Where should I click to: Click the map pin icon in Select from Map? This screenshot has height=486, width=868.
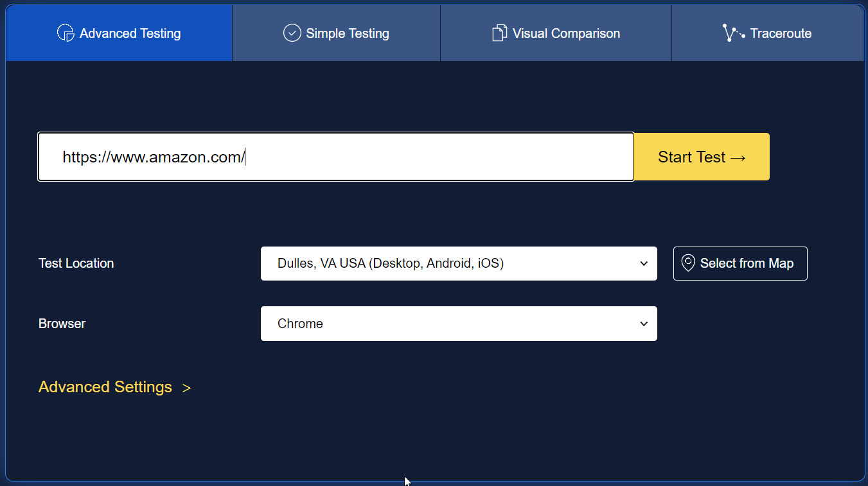[688, 263]
